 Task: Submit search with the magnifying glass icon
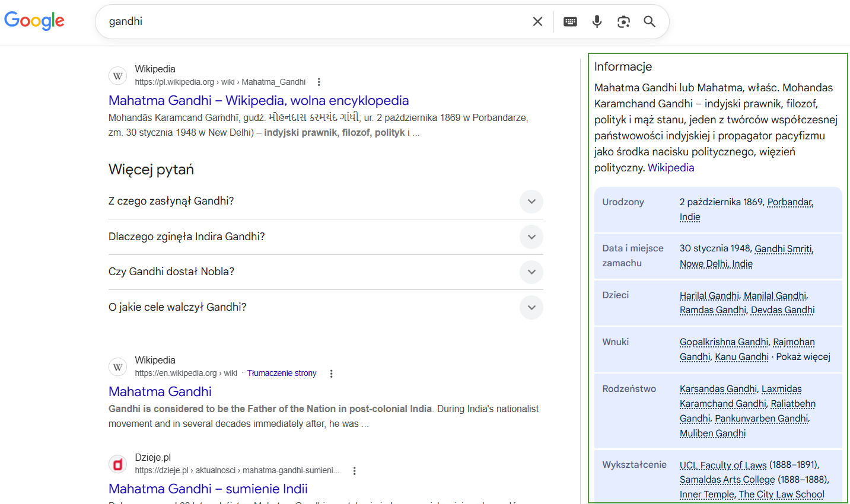click(x=650, y=21)
